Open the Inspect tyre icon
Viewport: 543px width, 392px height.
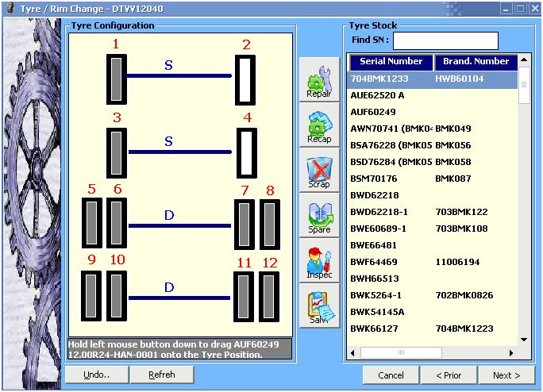318,260
